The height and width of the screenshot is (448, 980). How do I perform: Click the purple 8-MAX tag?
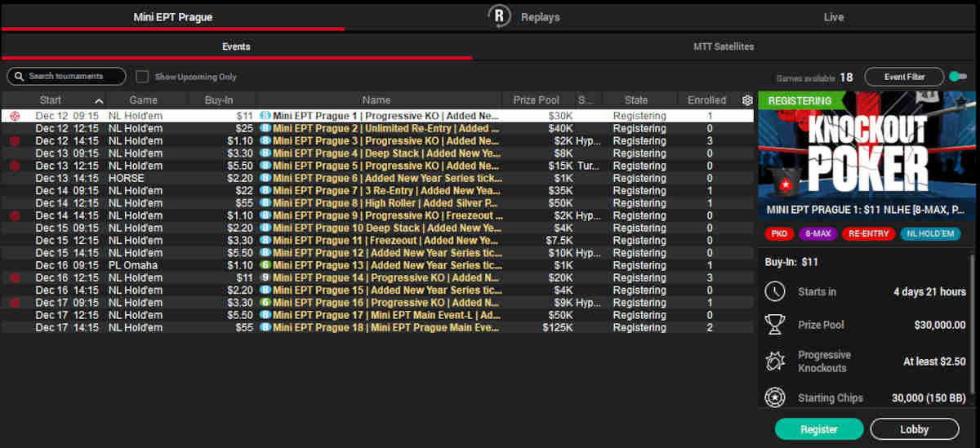pos(818,234)
